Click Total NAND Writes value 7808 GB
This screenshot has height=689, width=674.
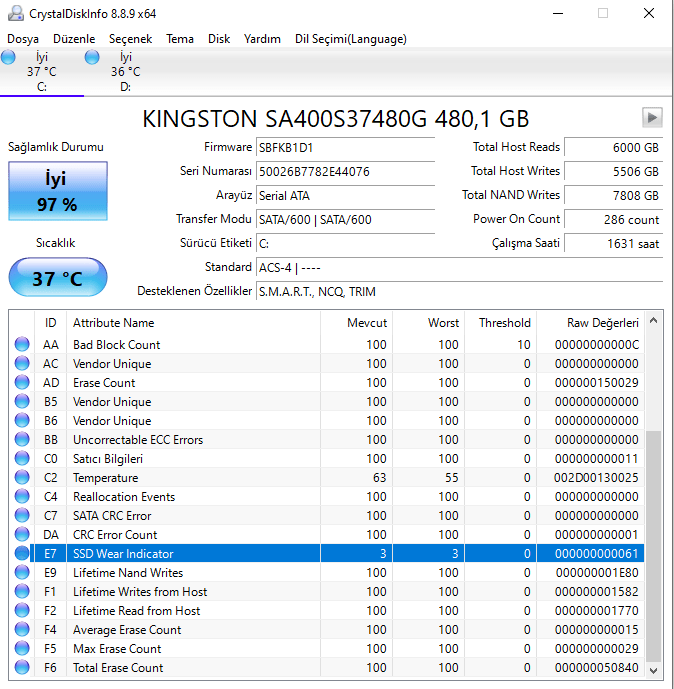[613, 196]
